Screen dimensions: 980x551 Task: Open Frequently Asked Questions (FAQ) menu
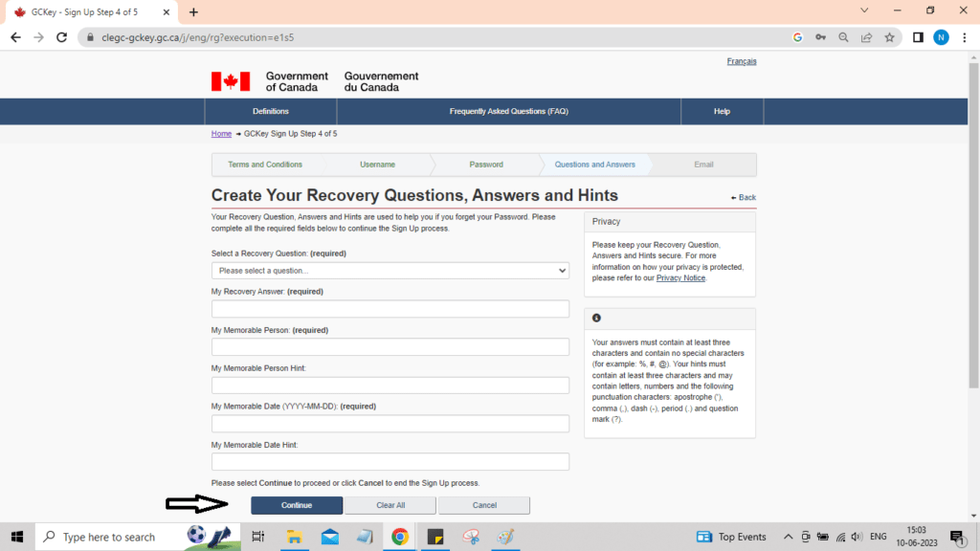(x=508, y=112)
